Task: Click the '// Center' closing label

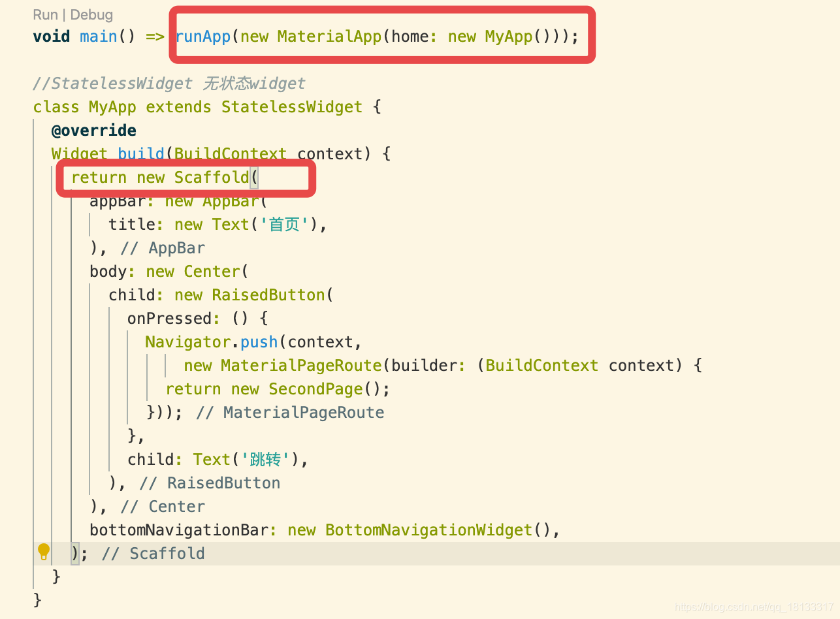Action: [x=163, y=506]
